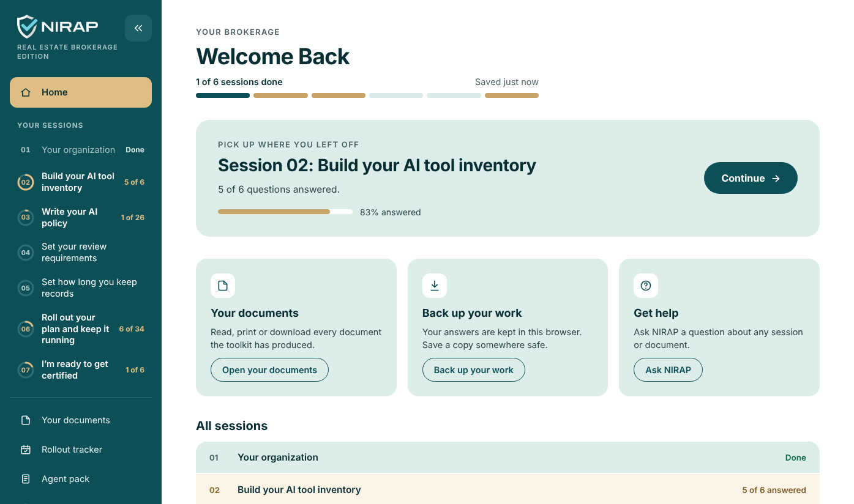Click the Ask NIRAP button

pos(668,370)
